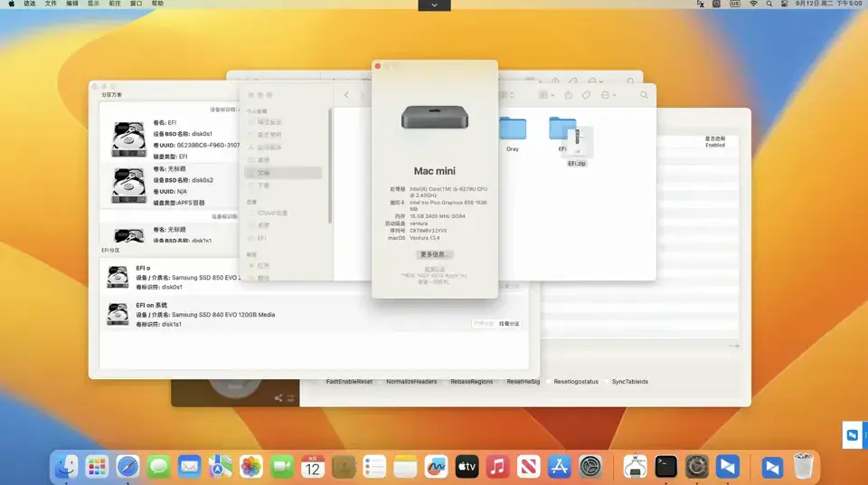The width and height of the screenshot is (868, 485).
Task: Enable the SyncTableIds checkbox
Action: tap(606, 381)
